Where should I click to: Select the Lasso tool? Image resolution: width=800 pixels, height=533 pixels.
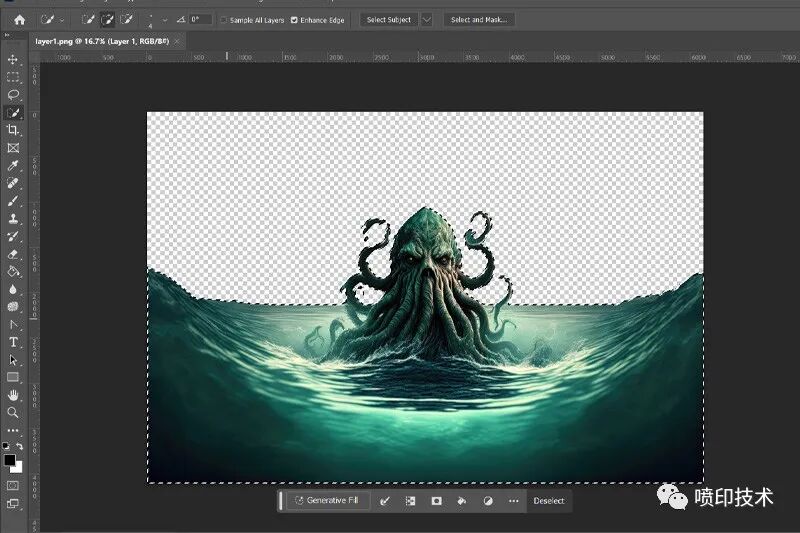point(13,95)
